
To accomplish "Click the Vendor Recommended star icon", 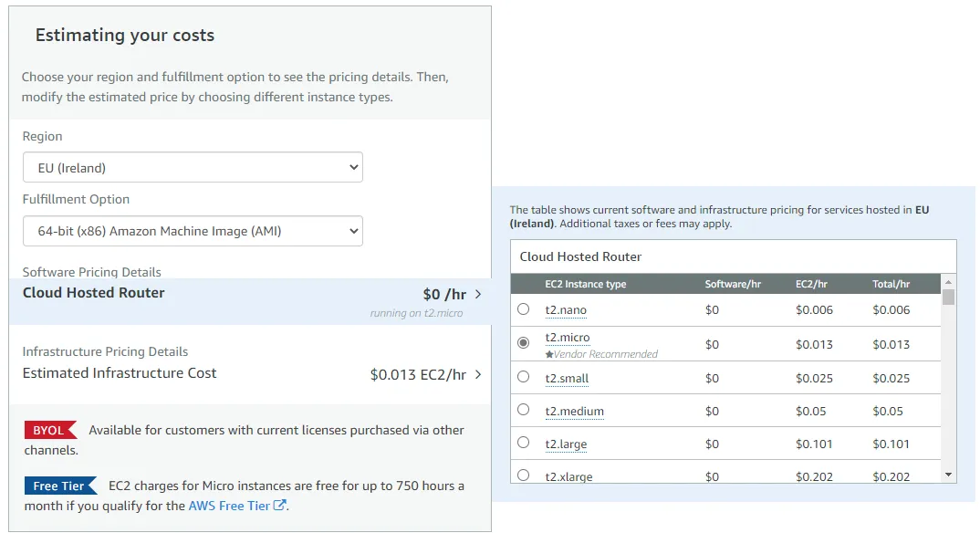I will click(x=549, y=354).
